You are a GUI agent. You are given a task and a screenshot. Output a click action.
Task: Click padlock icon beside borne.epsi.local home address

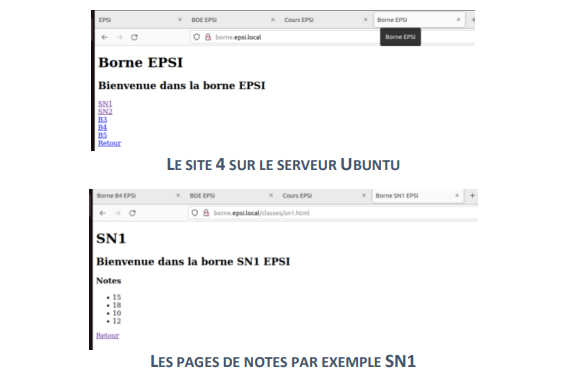click(x=208, y=37)
